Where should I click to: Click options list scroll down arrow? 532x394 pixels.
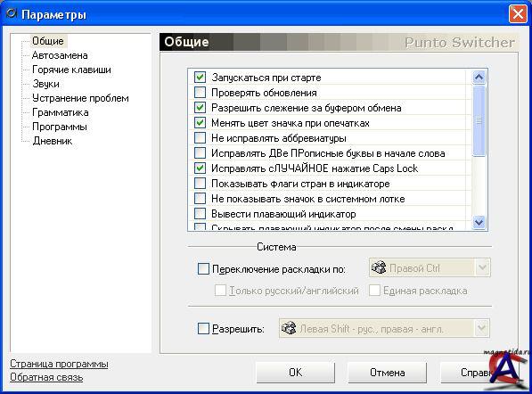[479, 222]
